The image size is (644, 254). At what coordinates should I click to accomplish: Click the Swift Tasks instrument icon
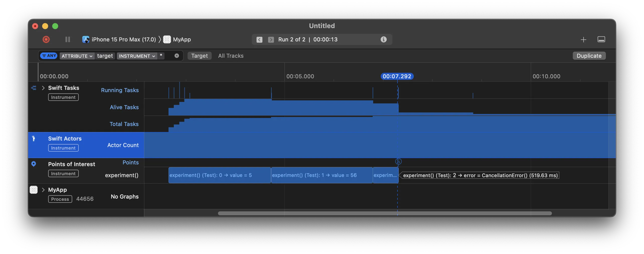(34, 88)
